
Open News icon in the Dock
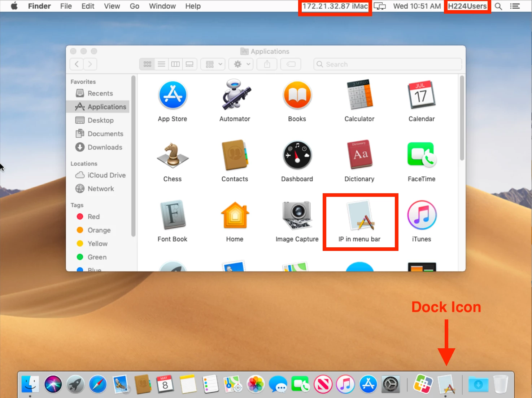pos(323,384)
